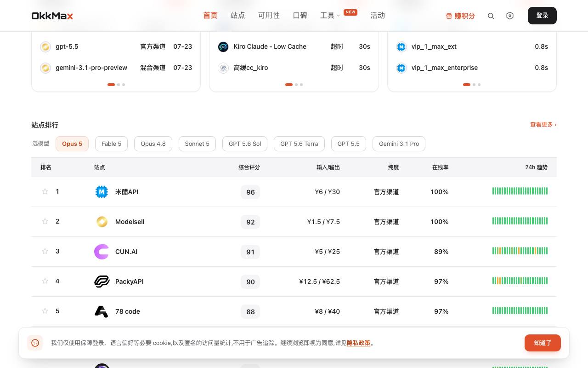
Task: Click the gift icon beside 赚积分
Action: click(449, 16)
